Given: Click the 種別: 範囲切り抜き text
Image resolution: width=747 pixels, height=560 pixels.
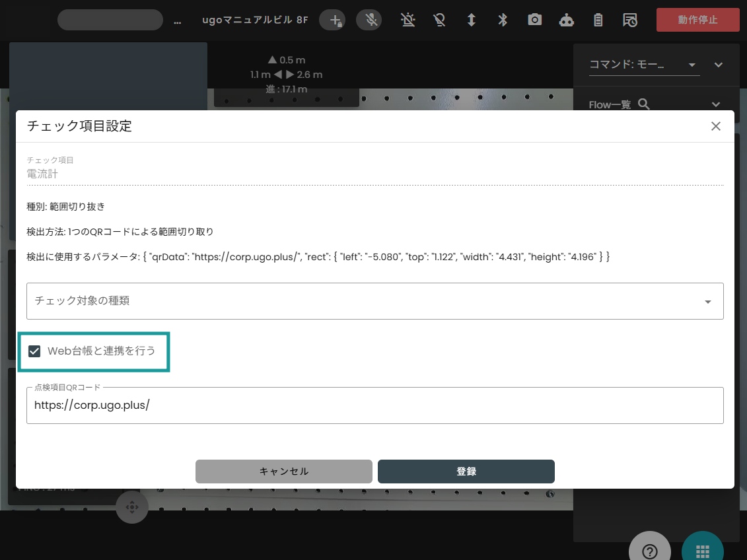Looking at the screenshot, I should pyautogui.click(x=66, y=207).
